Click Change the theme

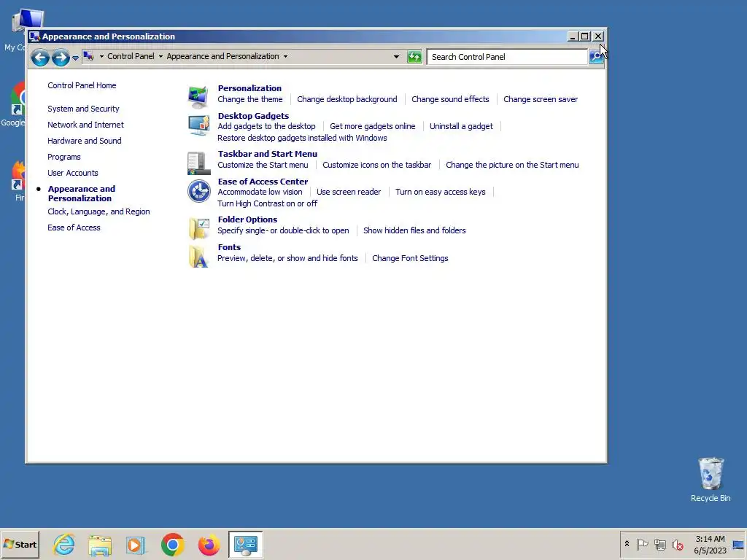click(x=250, y=99)
